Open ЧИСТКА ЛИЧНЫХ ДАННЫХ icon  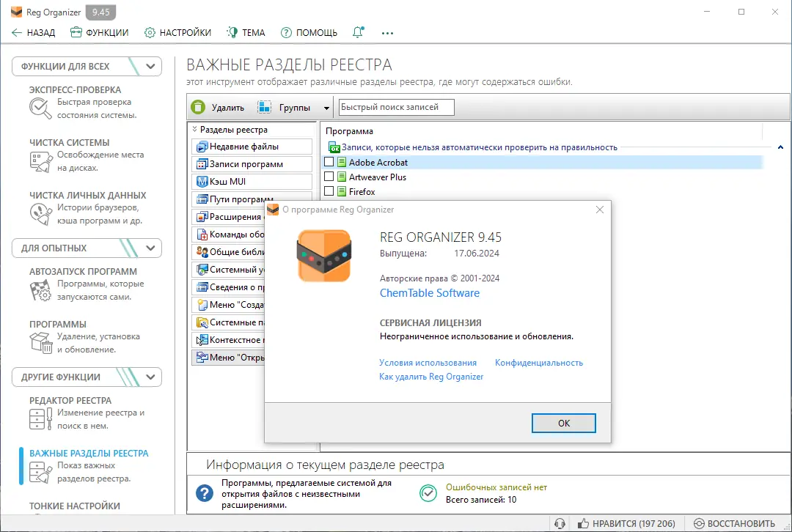pos(40,214)
